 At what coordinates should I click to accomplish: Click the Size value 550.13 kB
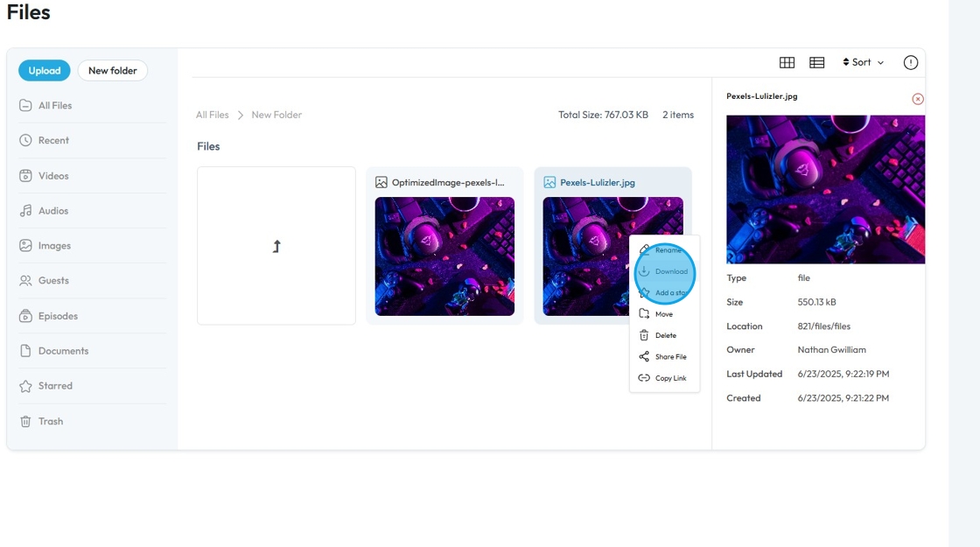point(816,302)
